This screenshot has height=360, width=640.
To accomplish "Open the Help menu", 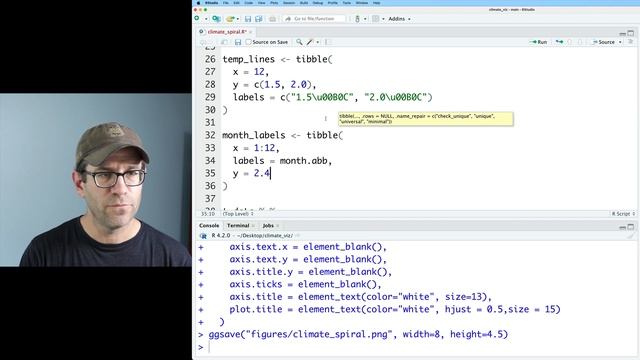I will (x=376, y=3).
